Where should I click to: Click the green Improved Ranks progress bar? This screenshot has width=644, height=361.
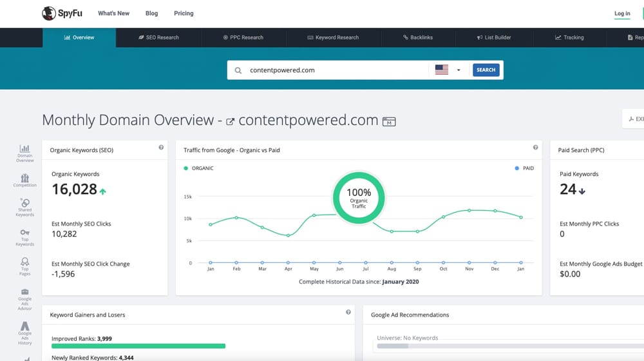pyautogui.click(x=138, y=346)
